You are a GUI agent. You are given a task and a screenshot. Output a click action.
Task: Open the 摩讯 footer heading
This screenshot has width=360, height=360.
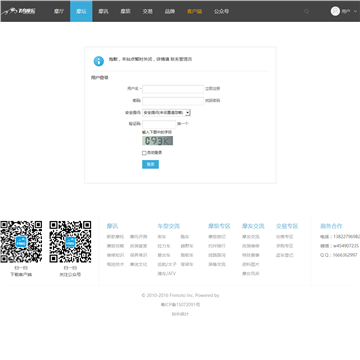pos(113,226)
